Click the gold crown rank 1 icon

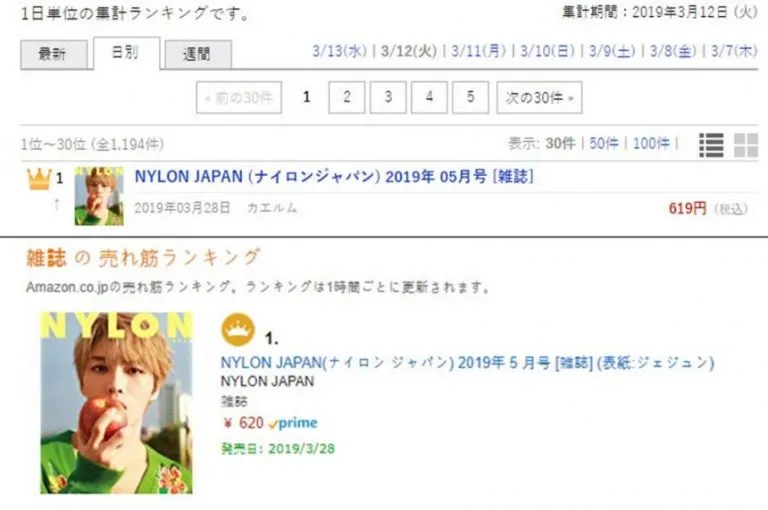pos(39,178)
